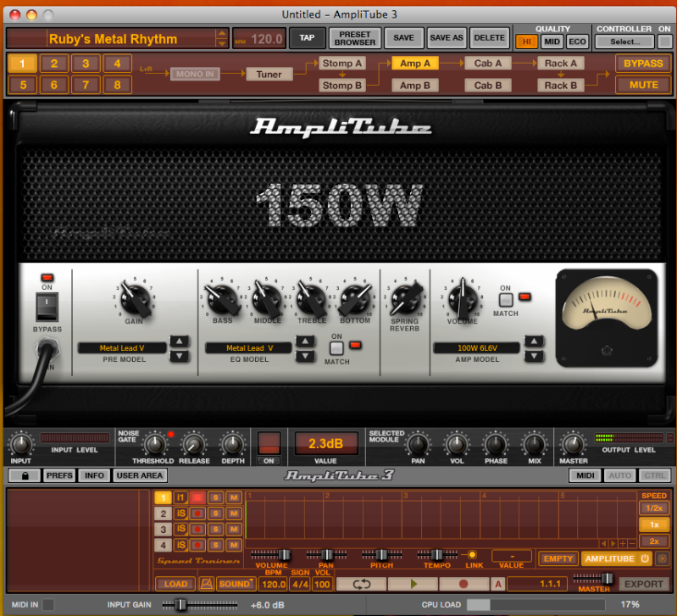Step preset up next to Ruby's Metal Rhythm
Image resolution: width=677 pixels, height=616 pixels.
221,33
